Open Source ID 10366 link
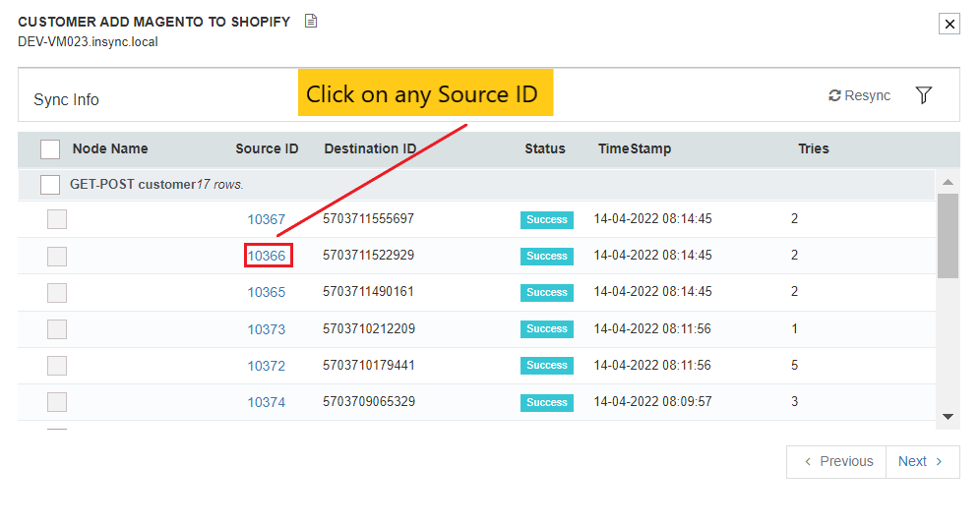This screenshot has width=980, height=525. click(x=267, y=256)
